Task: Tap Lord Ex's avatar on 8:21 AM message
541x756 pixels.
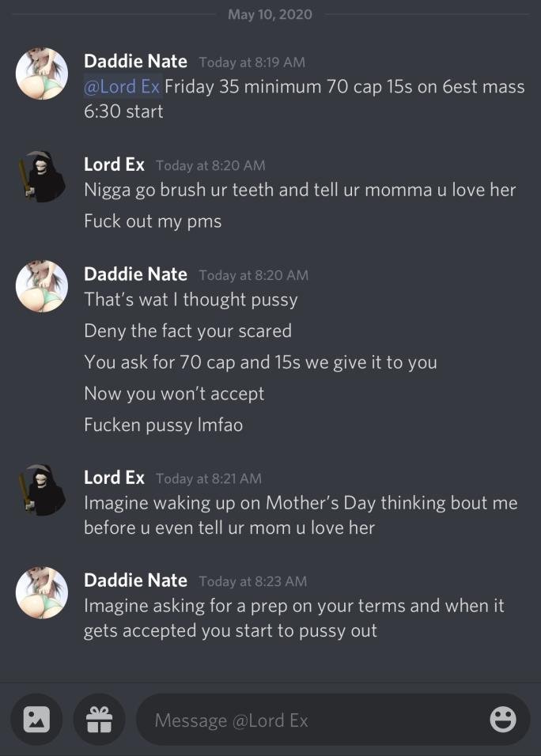Action: click(x=42, y=490)
